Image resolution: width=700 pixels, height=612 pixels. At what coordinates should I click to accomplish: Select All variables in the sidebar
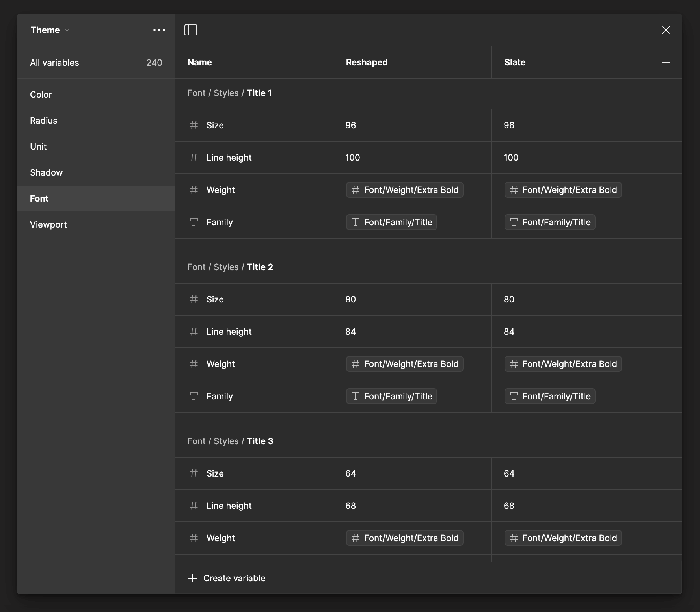tap(96, 63)
